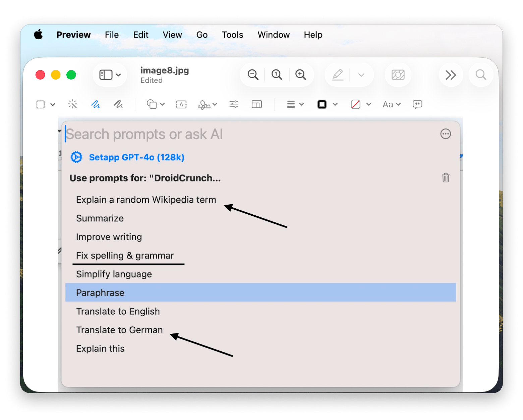Click the Zoom Out magnifier icon

[x=253, y=75]
